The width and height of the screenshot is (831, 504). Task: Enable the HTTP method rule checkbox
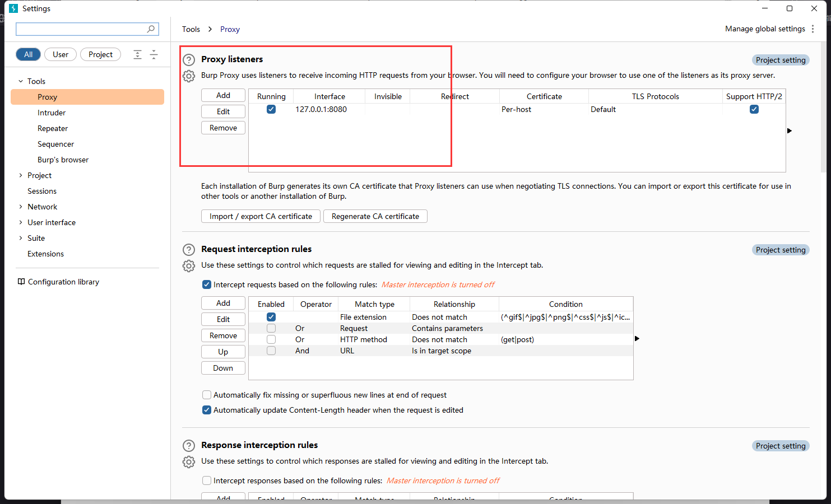point(271,339)
